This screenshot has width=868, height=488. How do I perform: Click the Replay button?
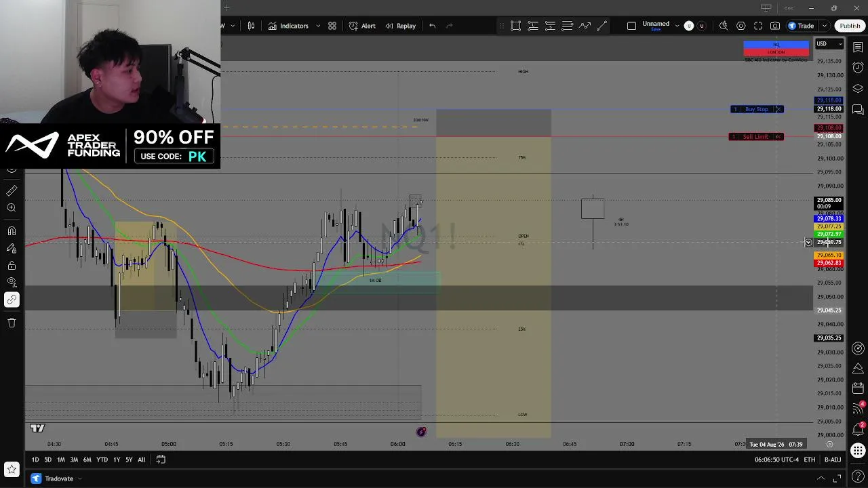click(400, 26)
